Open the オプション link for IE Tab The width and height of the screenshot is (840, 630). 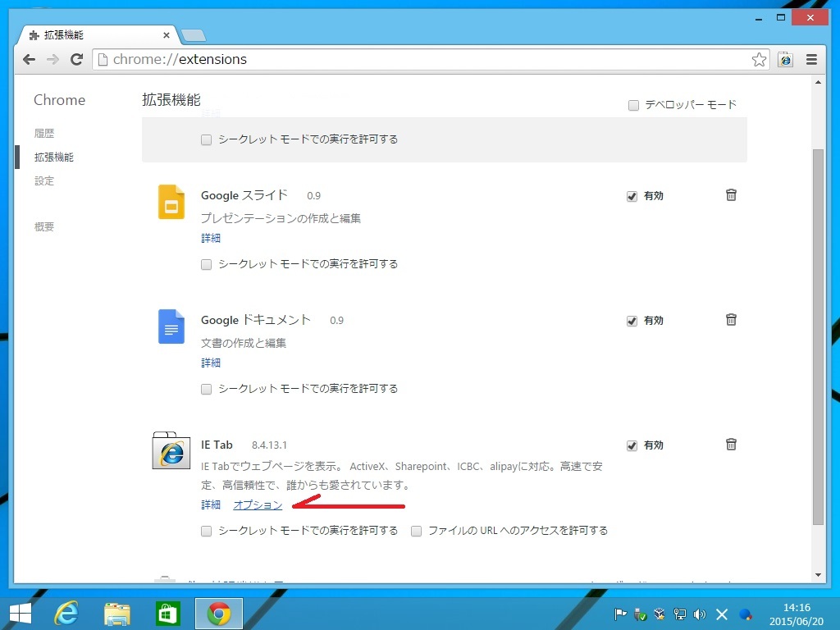(x=258, y=504)
